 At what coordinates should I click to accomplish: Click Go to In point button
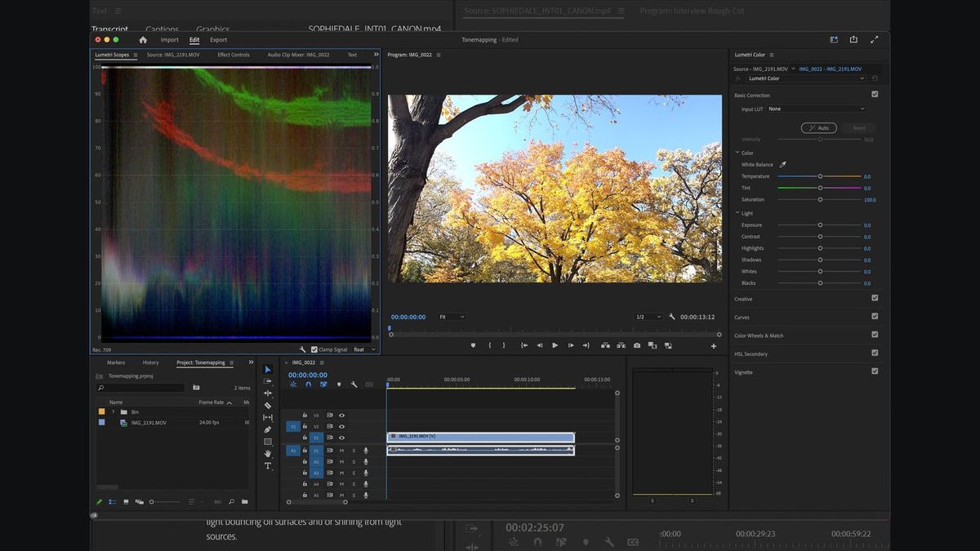(x=524, y=345)
